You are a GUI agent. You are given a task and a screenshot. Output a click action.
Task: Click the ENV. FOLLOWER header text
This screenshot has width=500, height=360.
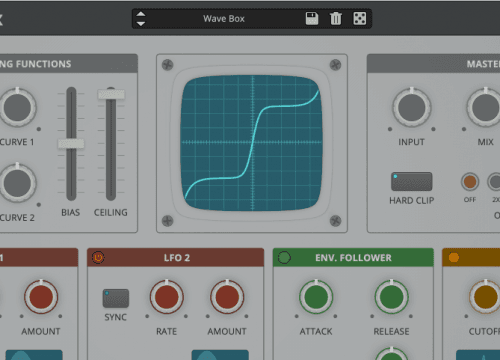point(353,258)
